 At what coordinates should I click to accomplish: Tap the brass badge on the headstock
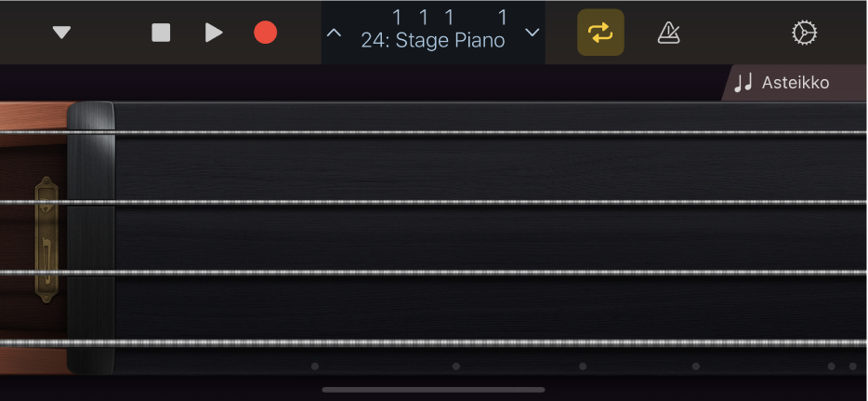(x=46, y=240)
